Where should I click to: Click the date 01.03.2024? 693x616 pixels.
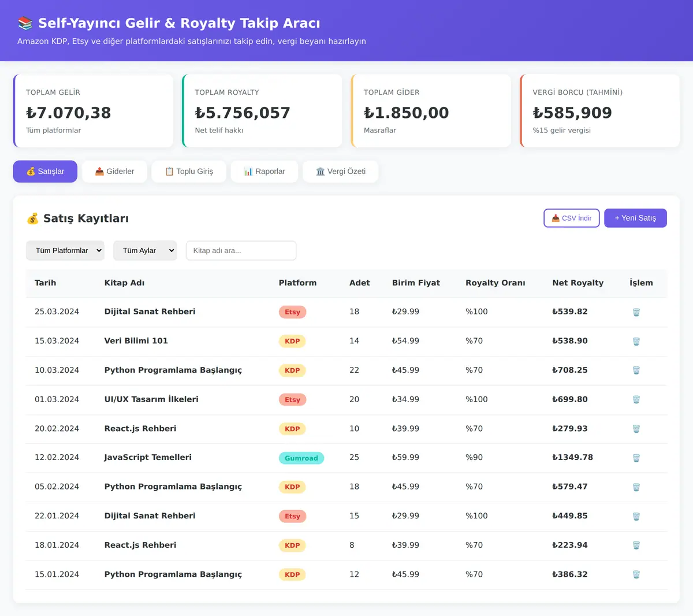click(x=57, y=399)
